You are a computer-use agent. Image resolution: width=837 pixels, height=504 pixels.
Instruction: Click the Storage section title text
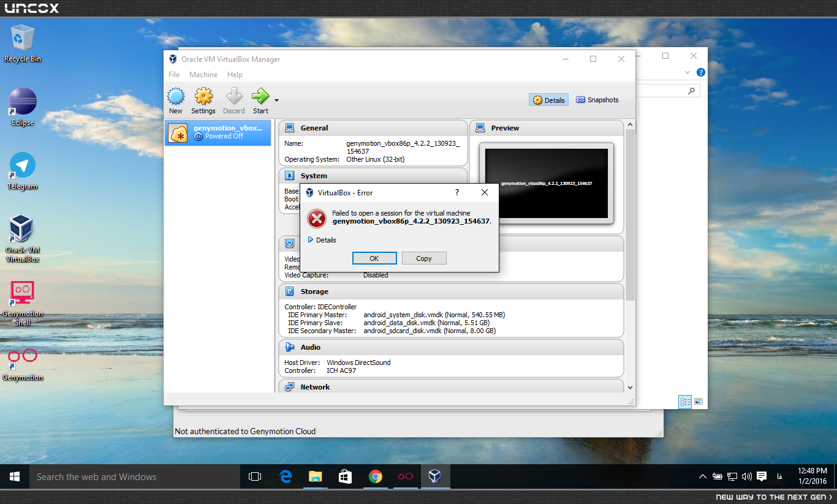314,291
